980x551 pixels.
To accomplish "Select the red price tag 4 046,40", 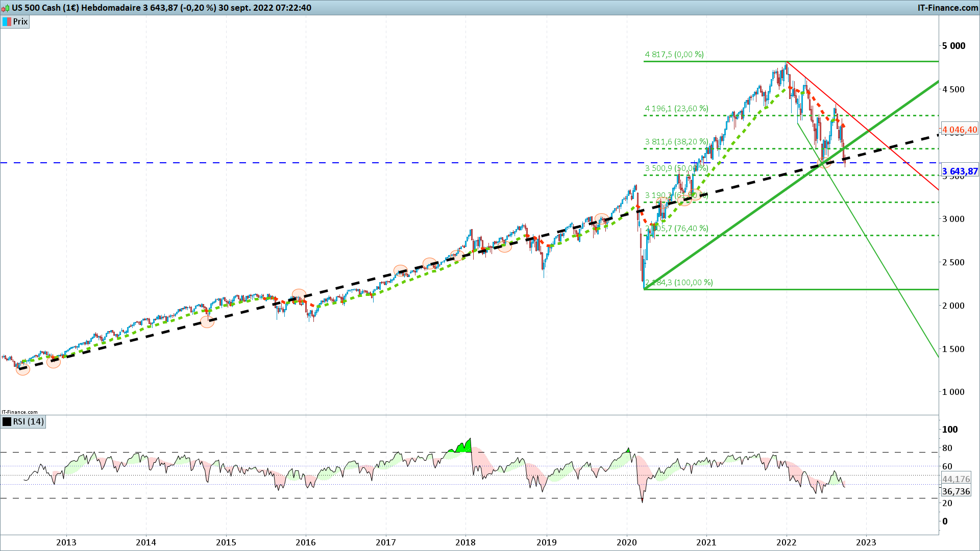I will (x=960, y=130).
